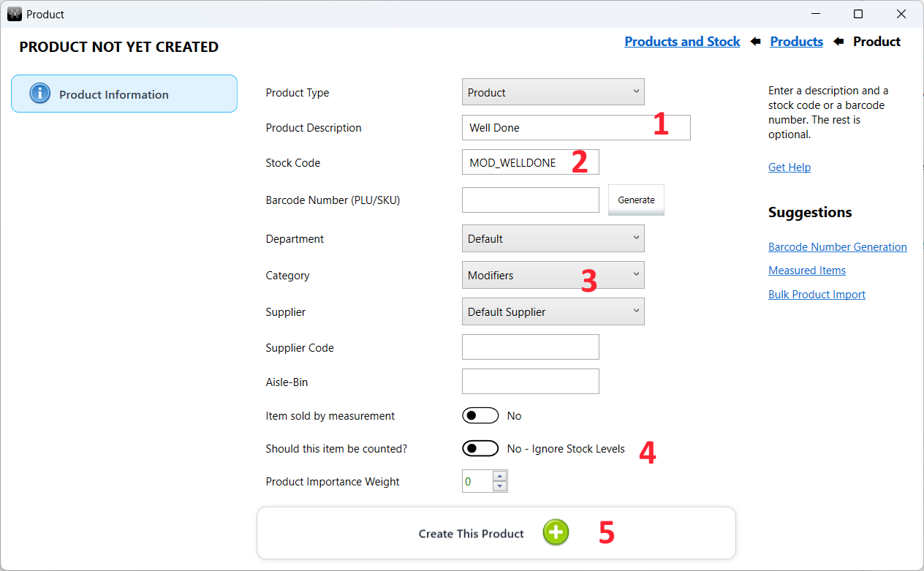The image size is (924, 571).
Task: Click the Barcode Number input field
Action: pos(531,200)
